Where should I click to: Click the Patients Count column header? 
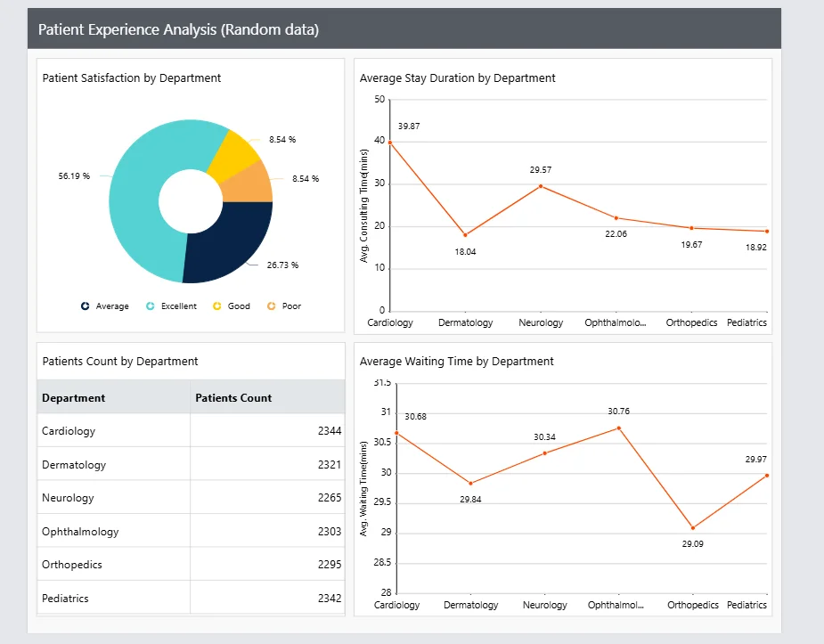[x=267, y=397]
